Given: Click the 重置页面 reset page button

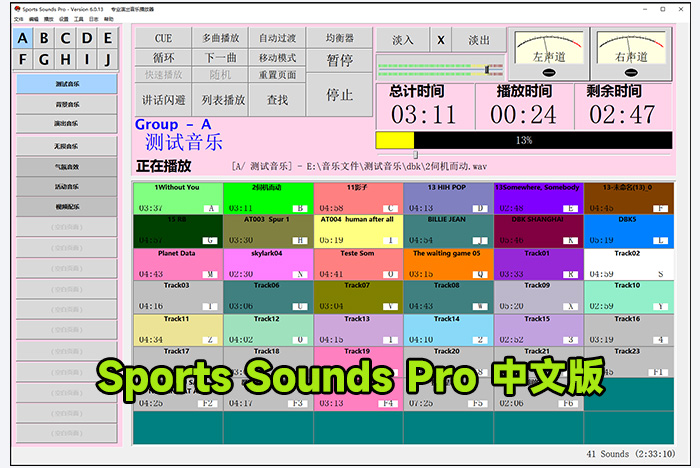Looking at the screenshot, I should click(x=277, y=75).
